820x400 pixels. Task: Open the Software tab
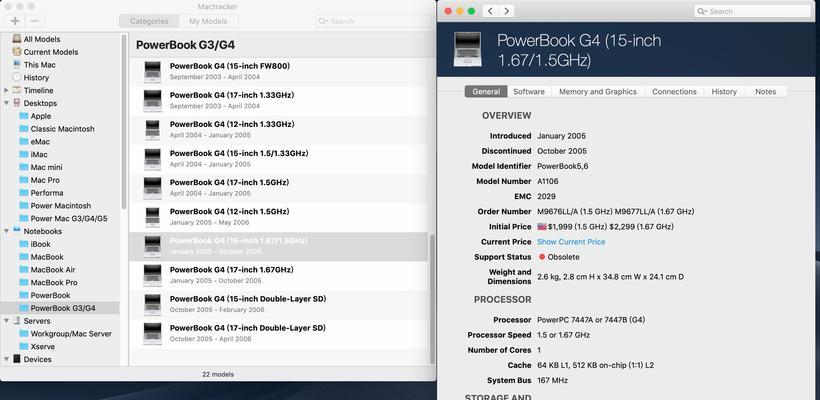coord(529,92)
